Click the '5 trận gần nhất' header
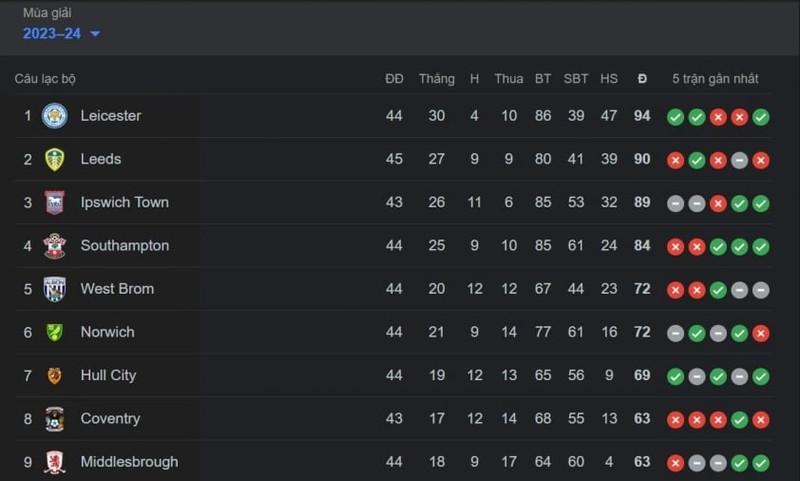 715,79
